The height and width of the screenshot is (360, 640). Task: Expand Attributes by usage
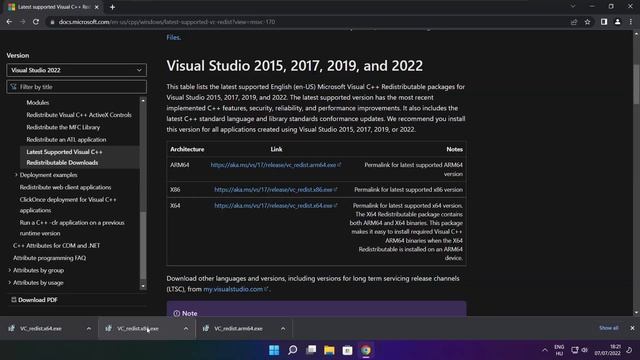coord(10,282)
